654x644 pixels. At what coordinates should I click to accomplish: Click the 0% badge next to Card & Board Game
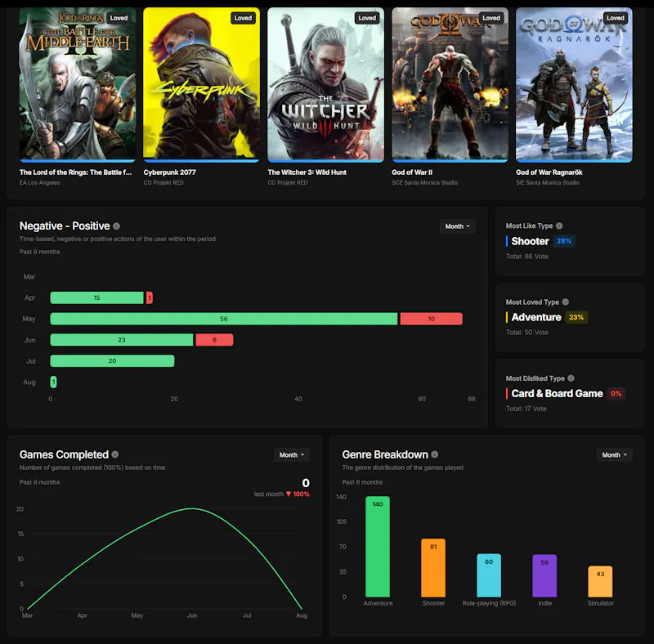pos(616,393)
